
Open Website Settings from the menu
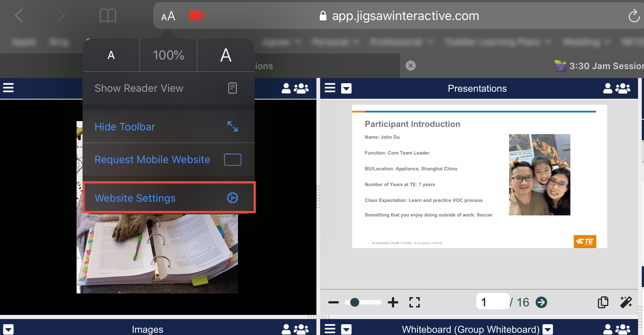[169, 198]
